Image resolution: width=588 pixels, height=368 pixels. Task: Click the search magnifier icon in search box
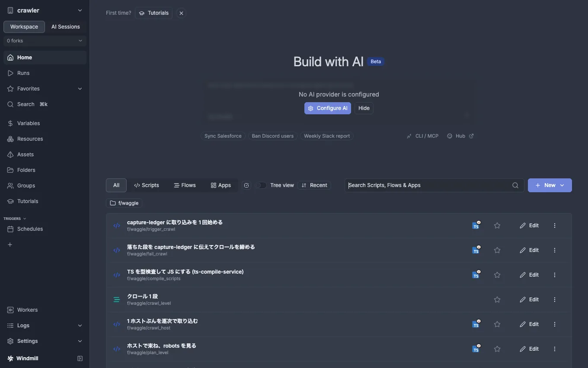(x=515, y=185)
